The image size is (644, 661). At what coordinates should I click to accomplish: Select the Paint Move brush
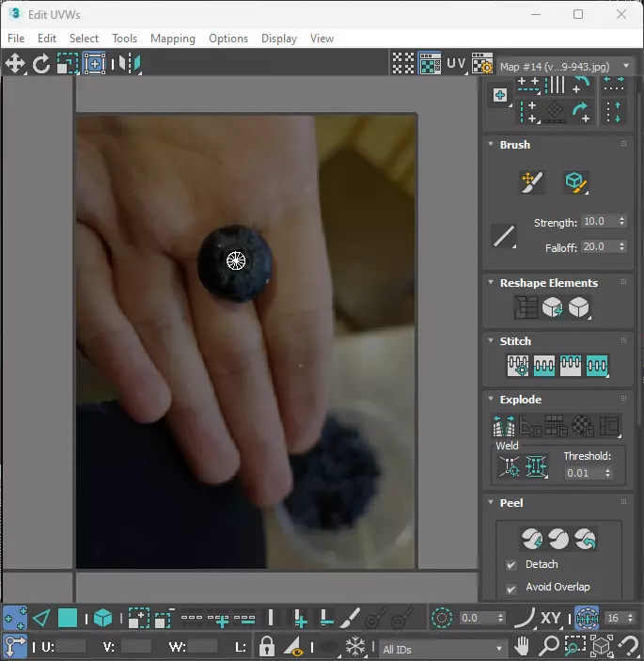pyautogui.click(x=532, y=182)
